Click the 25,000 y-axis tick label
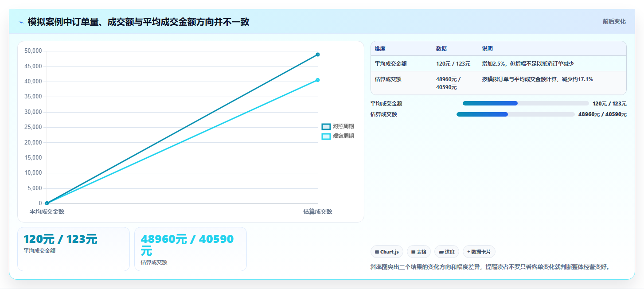 (x=33, y=127)
